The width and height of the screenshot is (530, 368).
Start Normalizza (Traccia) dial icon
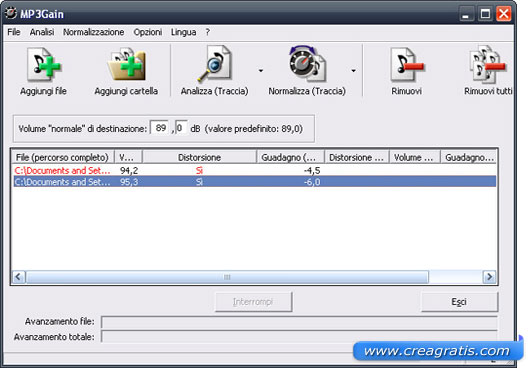tap(307, 64)
